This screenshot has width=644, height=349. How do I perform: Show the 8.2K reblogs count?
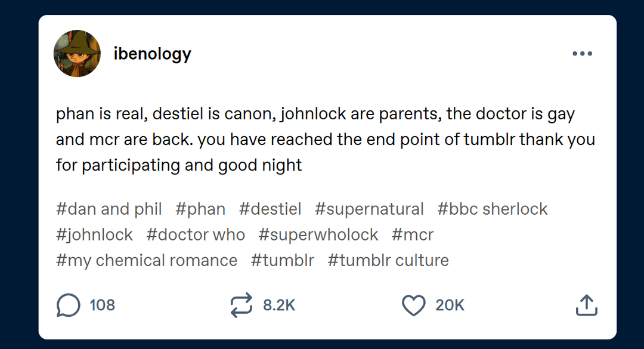pos(279,305)
